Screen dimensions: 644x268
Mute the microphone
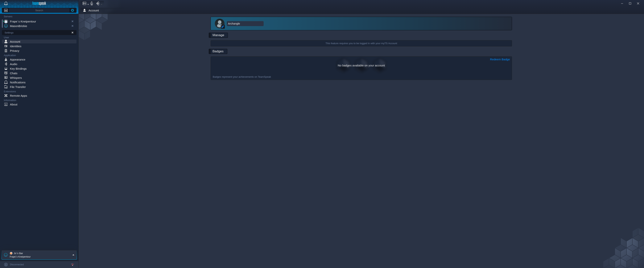click(x=92, y=3)
